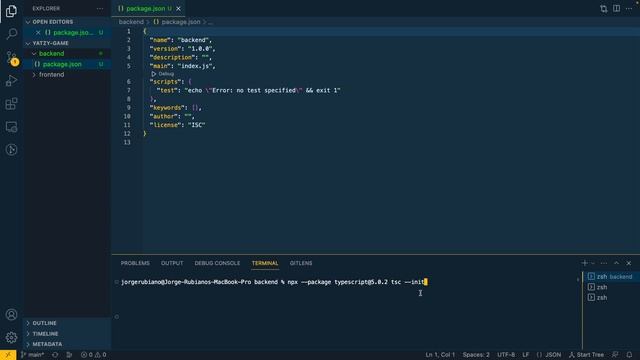Collapse the YATZY-GAME workspace section
This screenshot has width=640, height=360.
point(50,43)
